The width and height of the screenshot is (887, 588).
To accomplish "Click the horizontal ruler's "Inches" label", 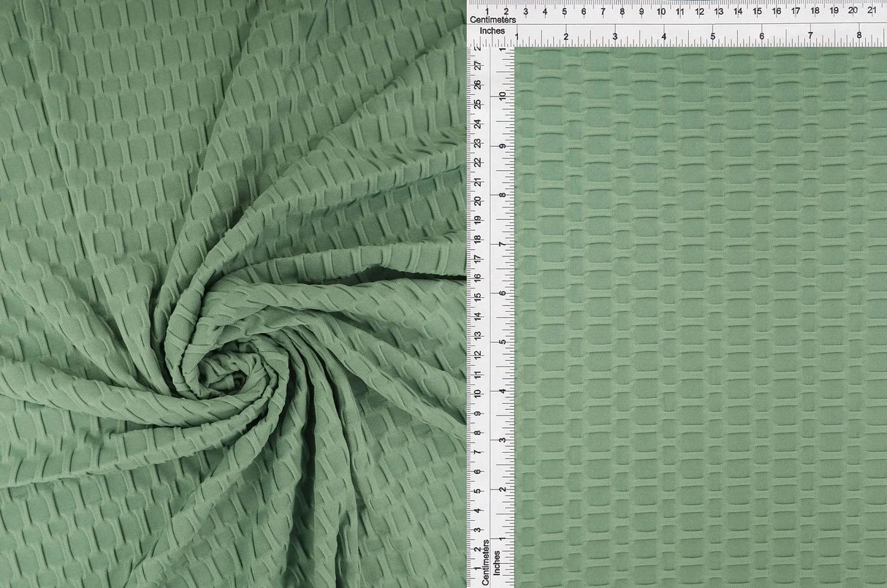I will coord(492,32).
